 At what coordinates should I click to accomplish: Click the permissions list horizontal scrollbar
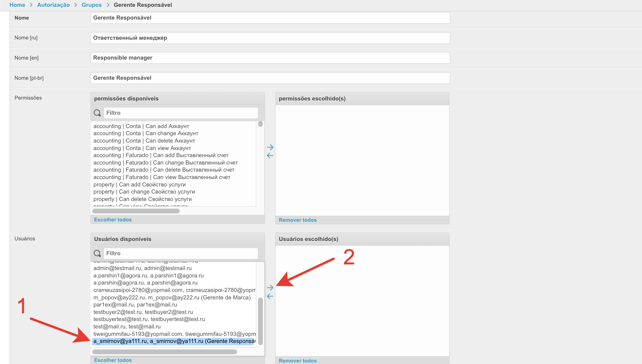136,211
